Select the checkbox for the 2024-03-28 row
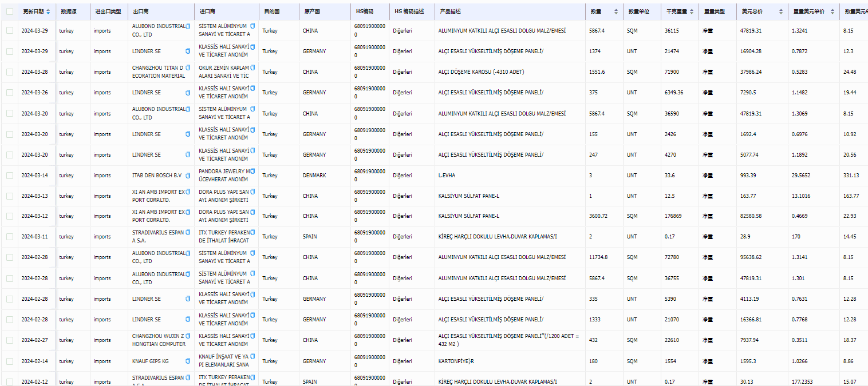The width and height of the screenshot is (868, 386). (x=9, y=72)
